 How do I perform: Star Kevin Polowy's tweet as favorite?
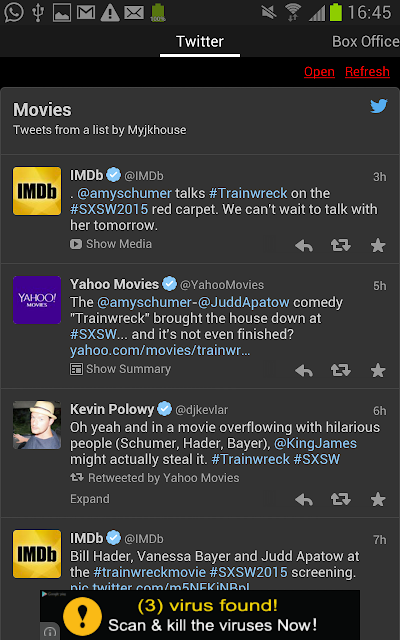(378, 499)
